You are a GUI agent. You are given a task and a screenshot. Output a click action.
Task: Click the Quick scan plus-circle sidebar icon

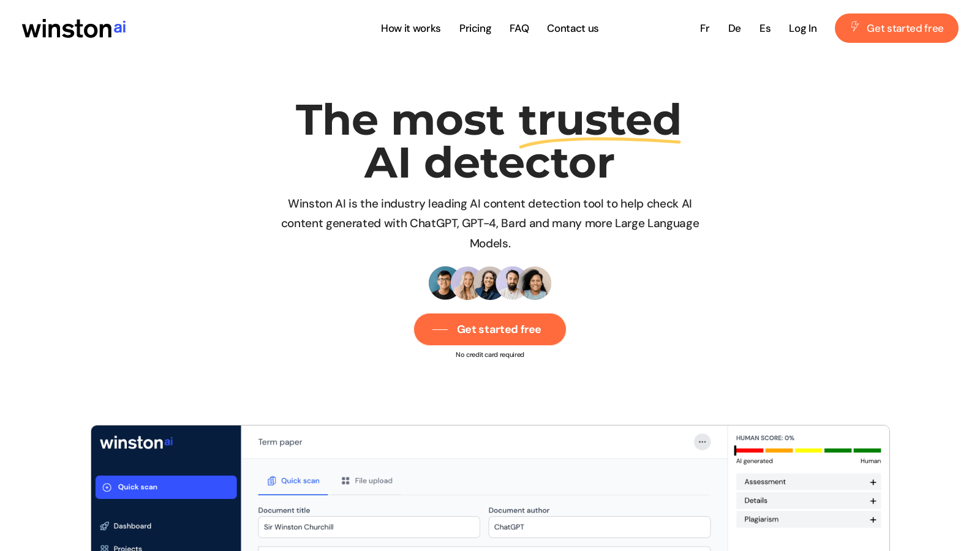107,487
